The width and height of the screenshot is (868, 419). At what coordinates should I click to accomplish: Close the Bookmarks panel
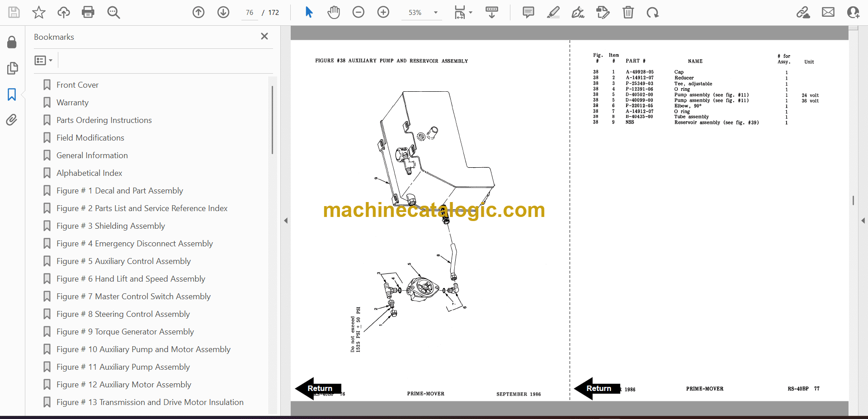click(x=264, y=36)
